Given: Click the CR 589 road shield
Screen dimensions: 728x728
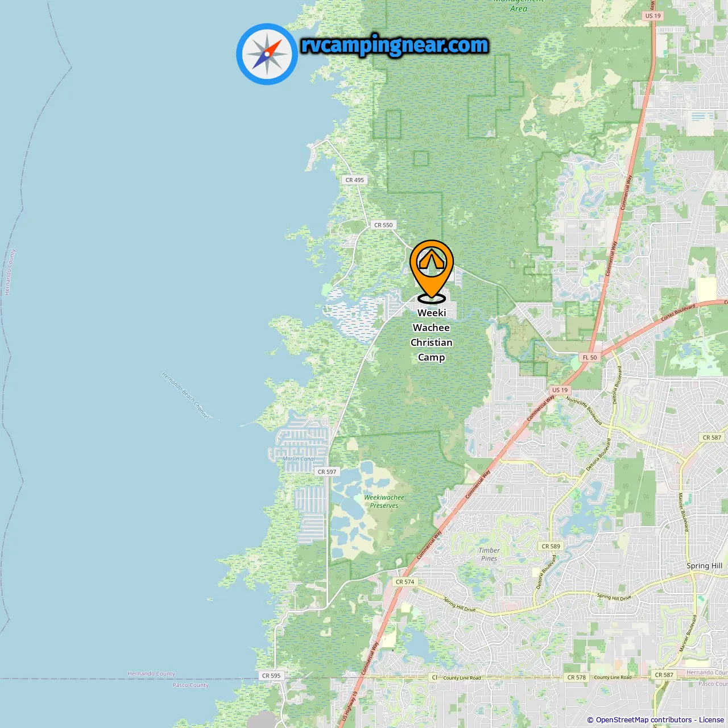Looking at the screenshot, I should (551, 546).
